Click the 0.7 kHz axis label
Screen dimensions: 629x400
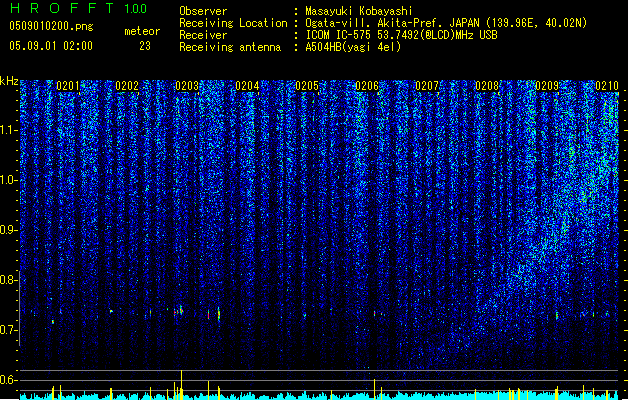pos(8,330)
